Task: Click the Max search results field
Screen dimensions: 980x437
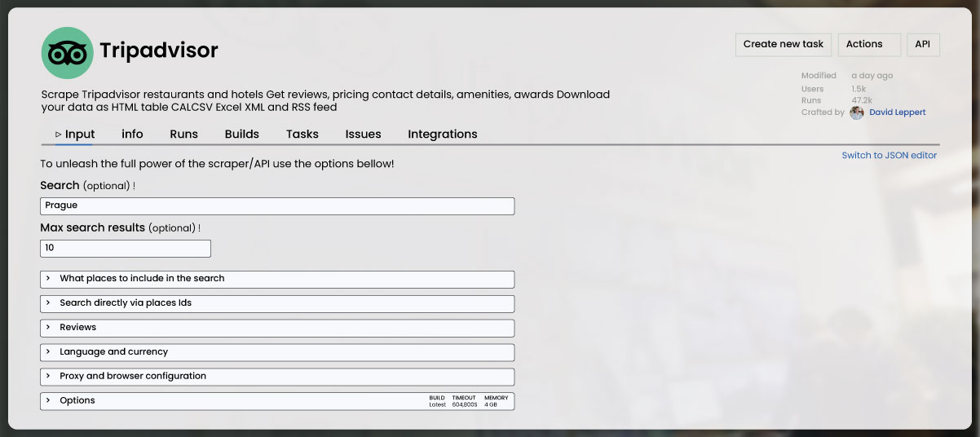Action: click(x=126, y=248)
